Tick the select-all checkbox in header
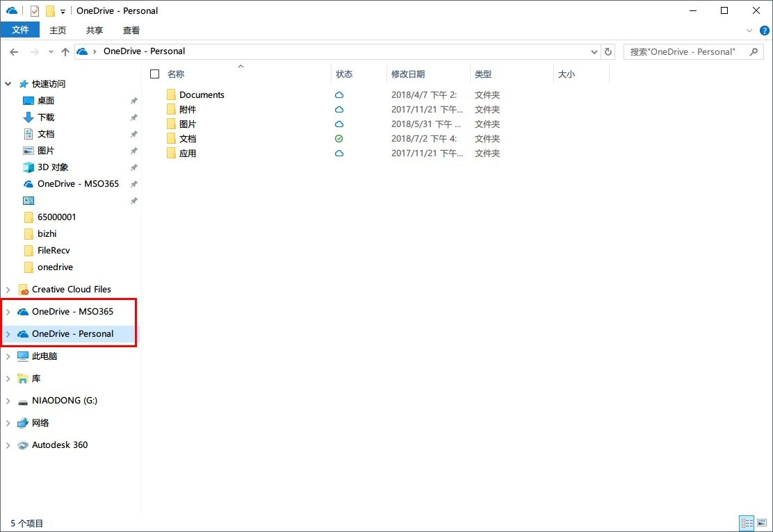773x532 pixels. click(155, 74)
